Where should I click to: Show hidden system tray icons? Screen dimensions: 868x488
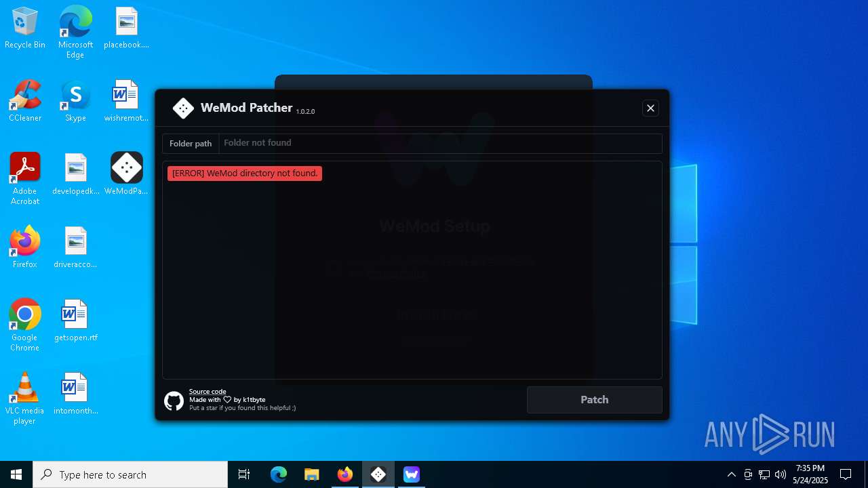pos(731,474)
